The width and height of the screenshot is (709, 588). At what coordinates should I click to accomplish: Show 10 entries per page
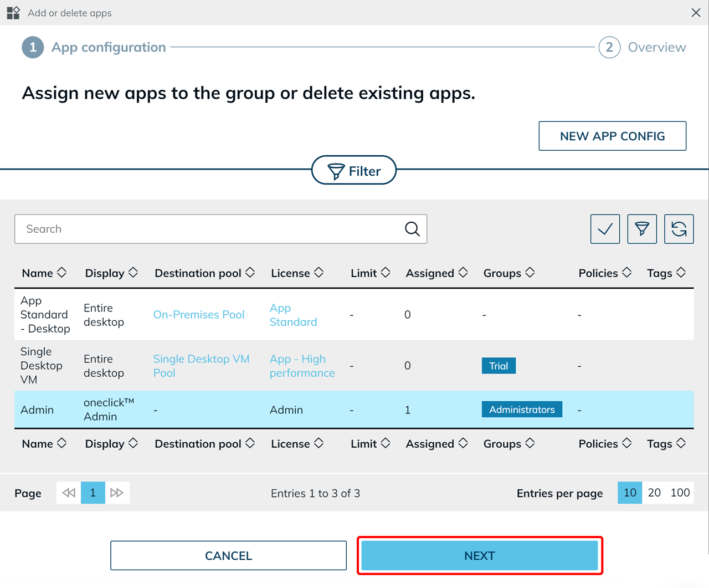pos(630,493)
